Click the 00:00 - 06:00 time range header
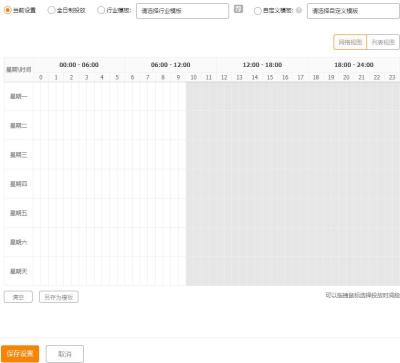The height and width of the screenshot is (363, 400). point(79,65)
